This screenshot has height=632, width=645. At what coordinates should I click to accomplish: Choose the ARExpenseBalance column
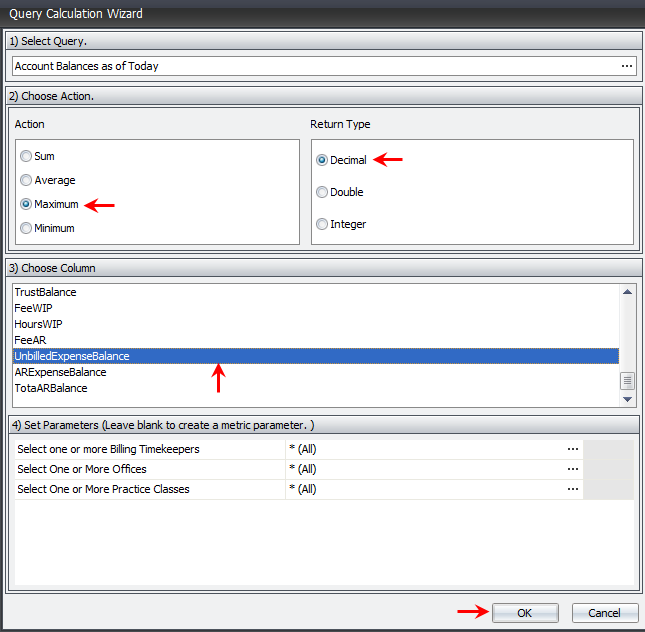[x=60, y=372]
